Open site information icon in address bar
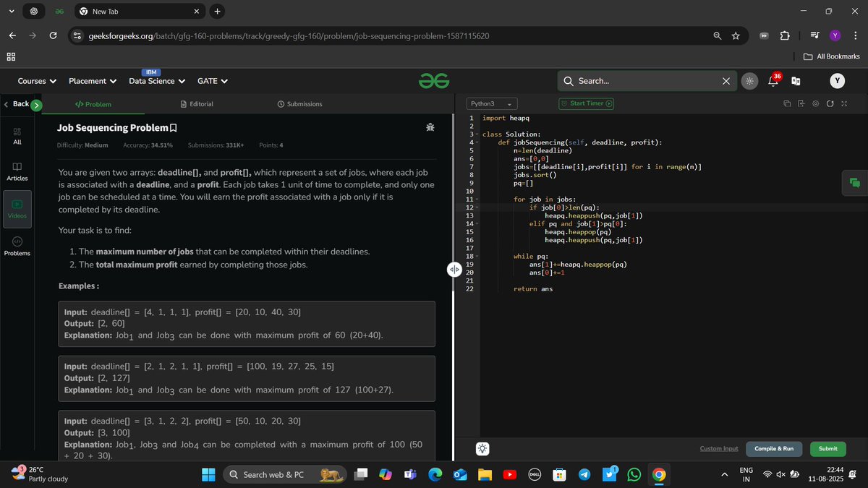The height and width of the screenshot is (488, 868). [77, 35]
